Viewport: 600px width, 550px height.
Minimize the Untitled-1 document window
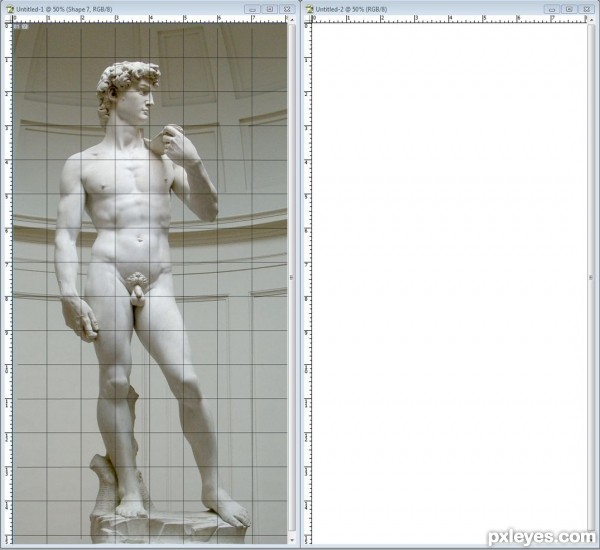pyautogui.click(x=252, y=9)
